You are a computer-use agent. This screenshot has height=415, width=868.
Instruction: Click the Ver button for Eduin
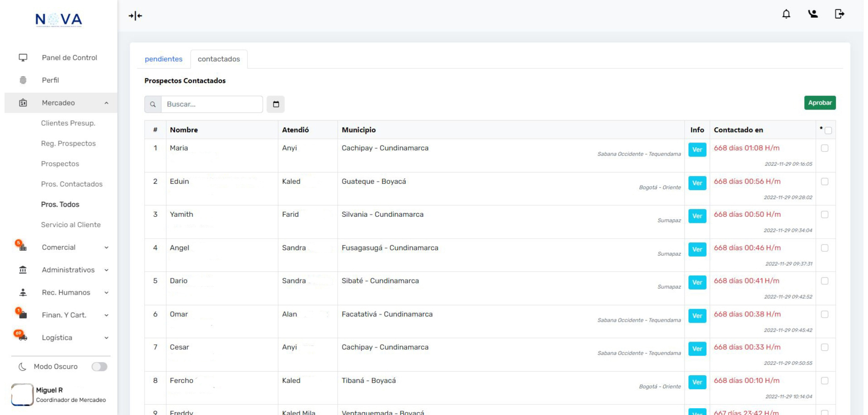pos(697,183)
